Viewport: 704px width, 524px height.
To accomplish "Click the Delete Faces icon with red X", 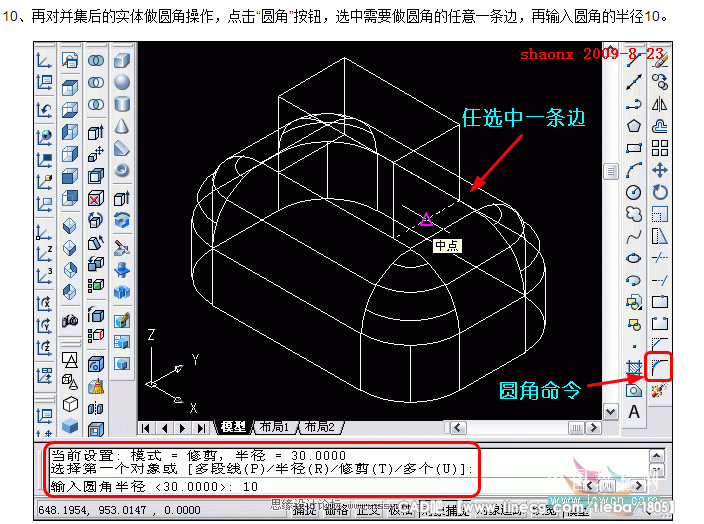I will point(96,198).
